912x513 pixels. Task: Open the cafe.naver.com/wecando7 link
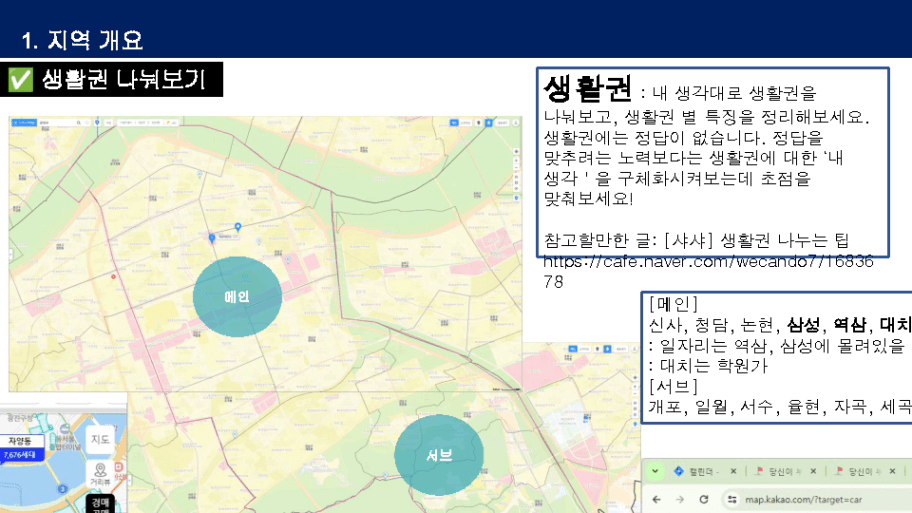708,271
